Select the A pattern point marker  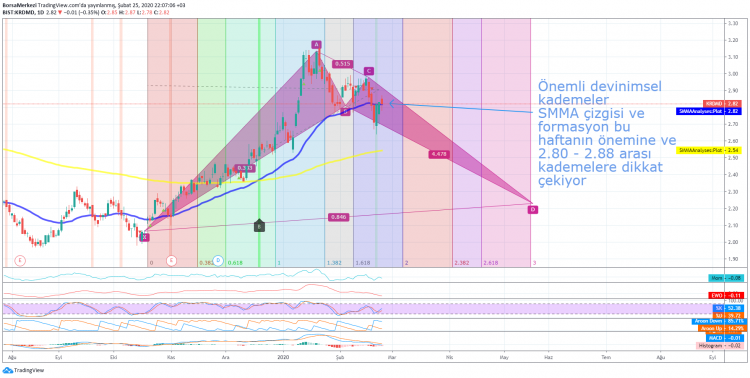316,44
